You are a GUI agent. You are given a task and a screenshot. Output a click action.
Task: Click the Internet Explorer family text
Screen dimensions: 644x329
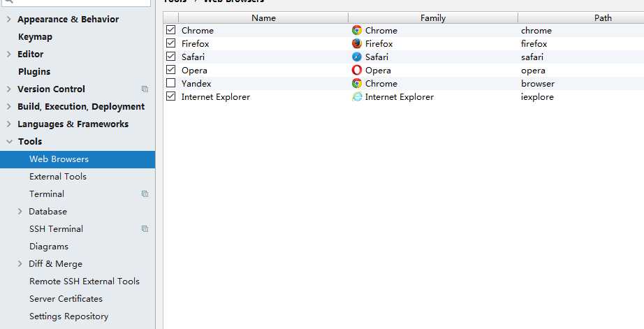[x=400, y=97]
